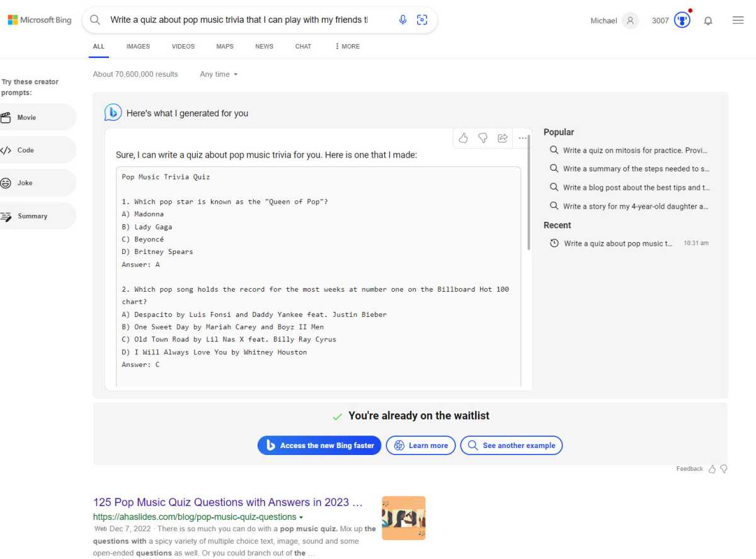Open the notifications bell
Viewport: 756px width, 559px height.
point(708,21)
